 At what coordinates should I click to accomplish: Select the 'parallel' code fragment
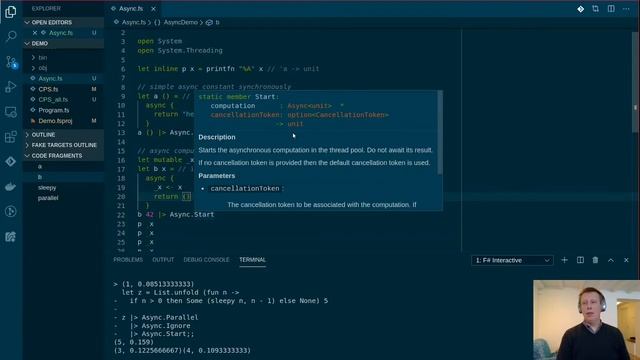click(x=64, y=198)
